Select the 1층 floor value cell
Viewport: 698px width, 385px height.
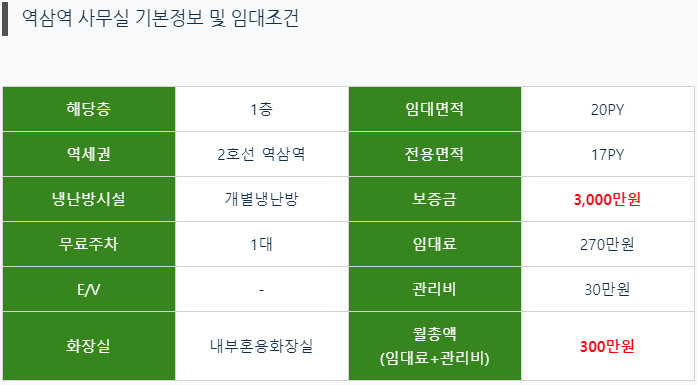262,109
